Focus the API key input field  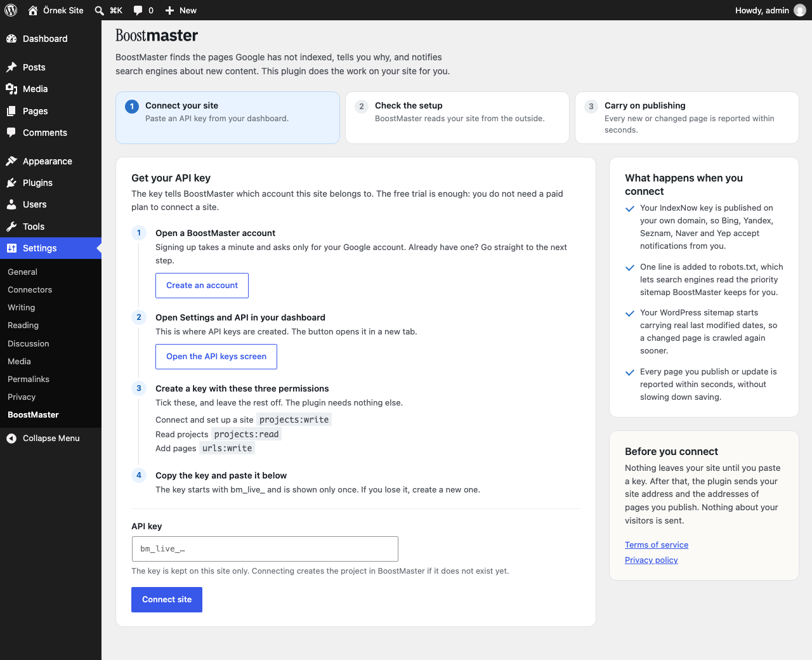(265, 549)
